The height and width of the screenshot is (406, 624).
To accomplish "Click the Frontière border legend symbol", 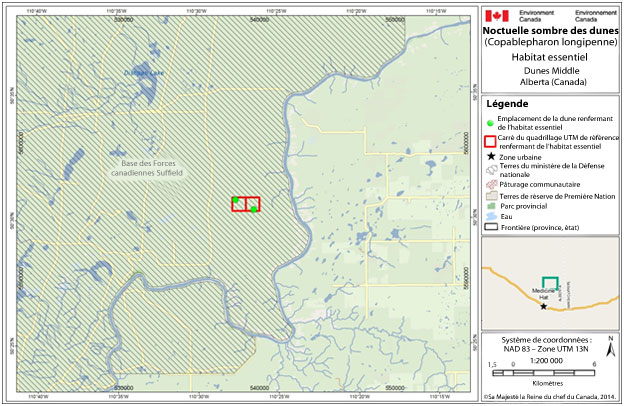I will click(x=490, y=227).
